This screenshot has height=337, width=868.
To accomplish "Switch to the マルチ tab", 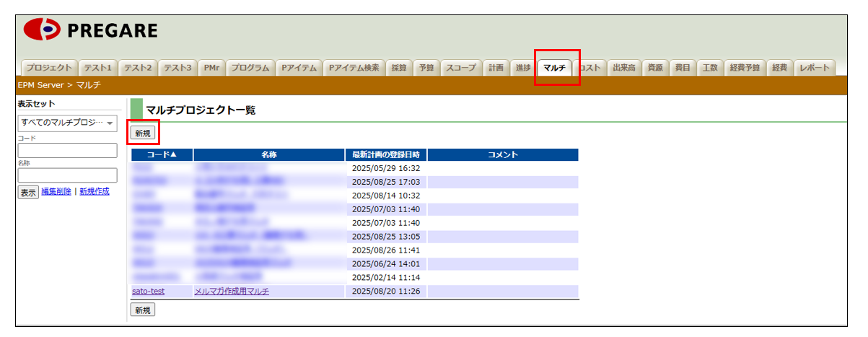I will [x=554, y=68].
